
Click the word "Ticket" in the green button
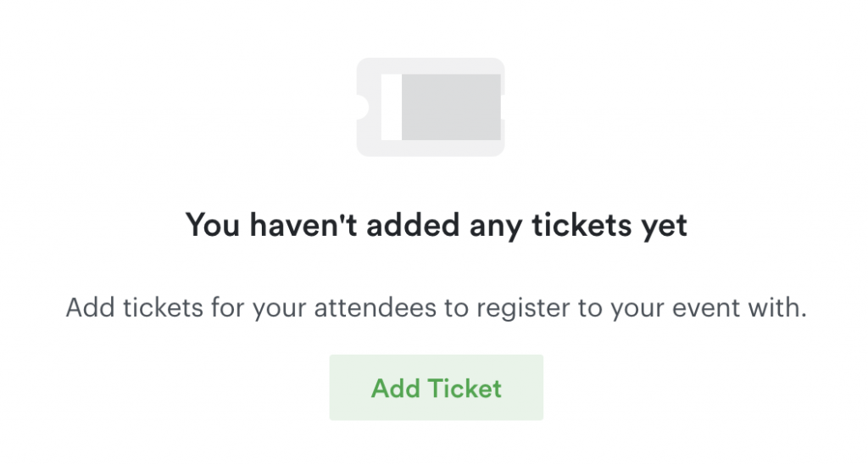465,388
